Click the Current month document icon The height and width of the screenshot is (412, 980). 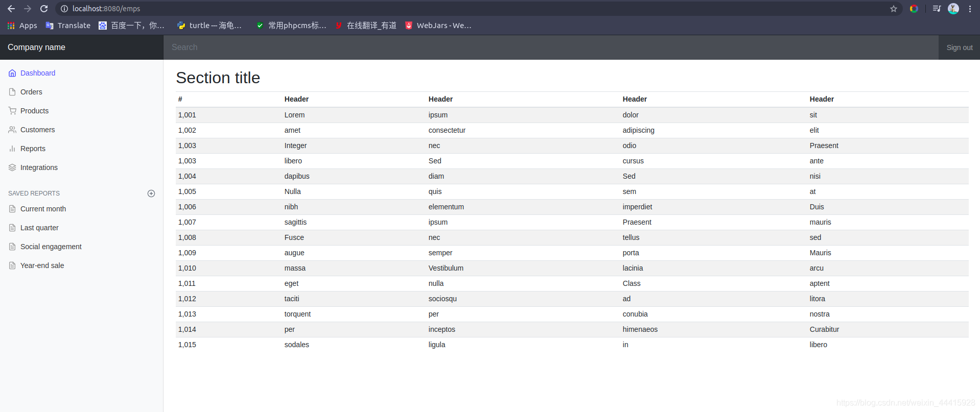pyautogui.click(x=12, y=209)
